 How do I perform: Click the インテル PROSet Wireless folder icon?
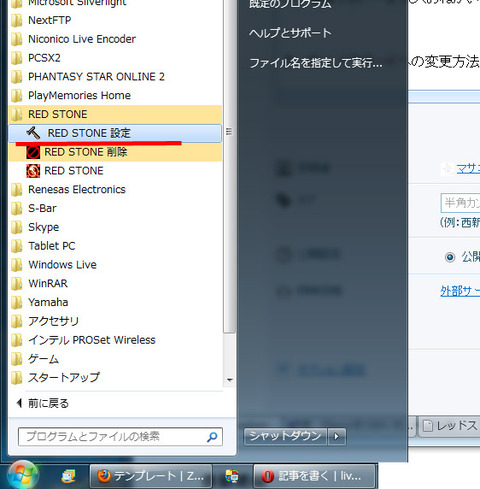(x=16, y=340)
